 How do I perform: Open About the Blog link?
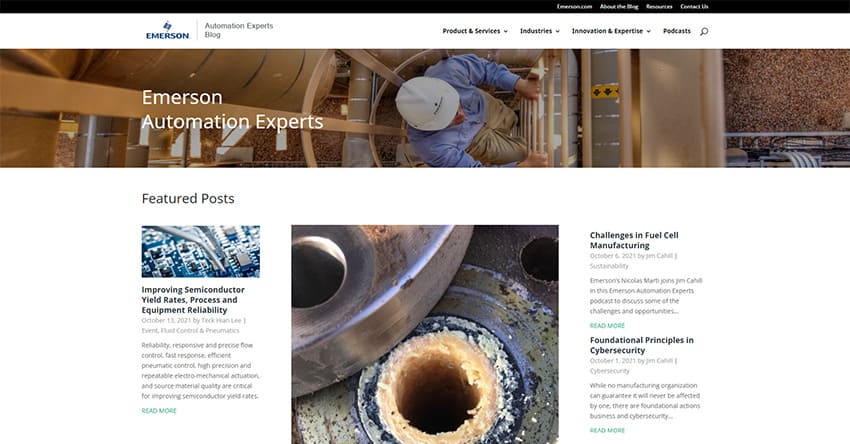[x=619, y=7]
